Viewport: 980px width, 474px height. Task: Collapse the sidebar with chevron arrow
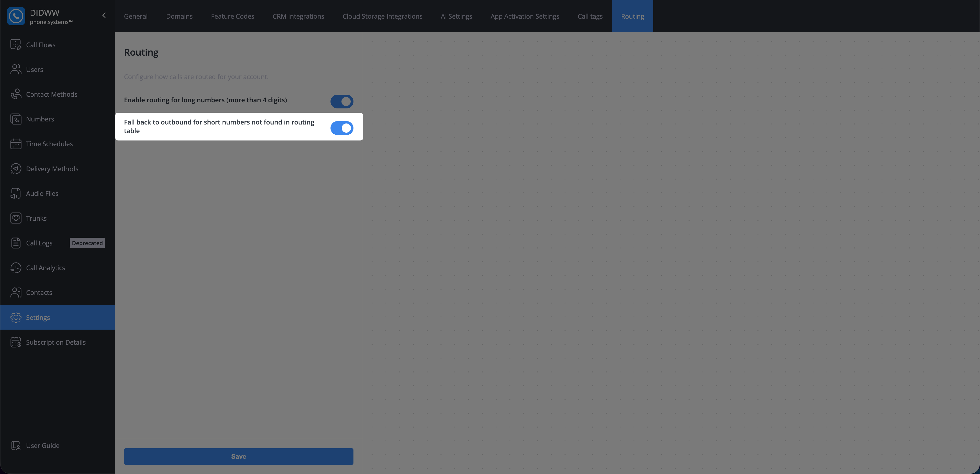coord(104,15)
